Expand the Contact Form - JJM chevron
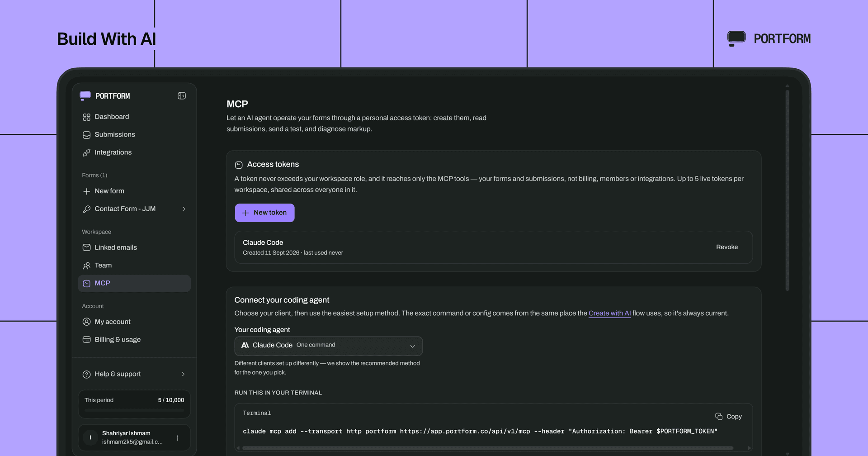 [x=184, y=209]
